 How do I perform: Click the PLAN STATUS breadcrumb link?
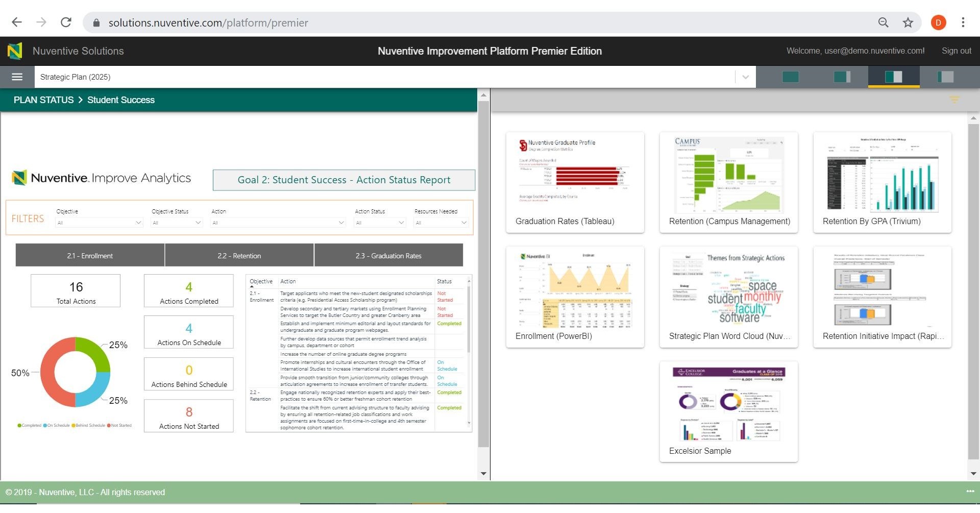[x=43, y=100]
